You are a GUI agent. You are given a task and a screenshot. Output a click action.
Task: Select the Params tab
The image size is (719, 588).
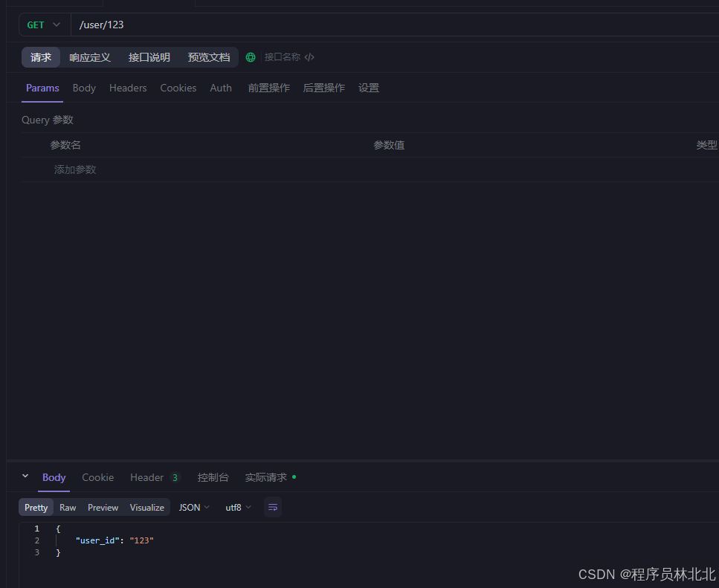(42, 88)
